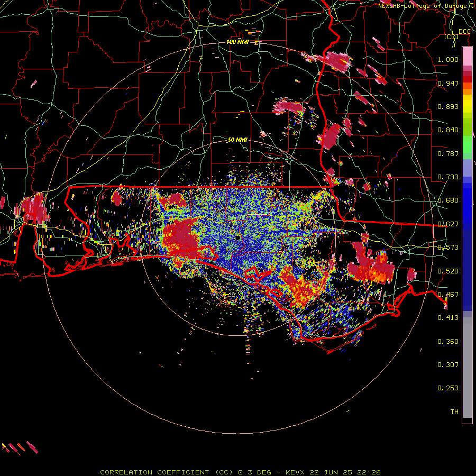Click the 0.3 DEG elevation text
The height and width of the screenshot is (476, 476).
[x=254, y=472]
